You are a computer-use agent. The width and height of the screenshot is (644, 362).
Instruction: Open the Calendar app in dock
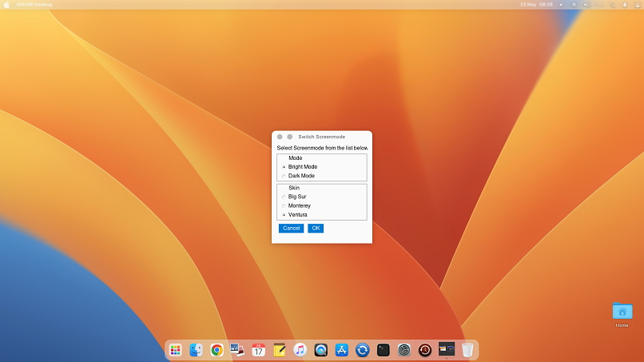[258, 350]
